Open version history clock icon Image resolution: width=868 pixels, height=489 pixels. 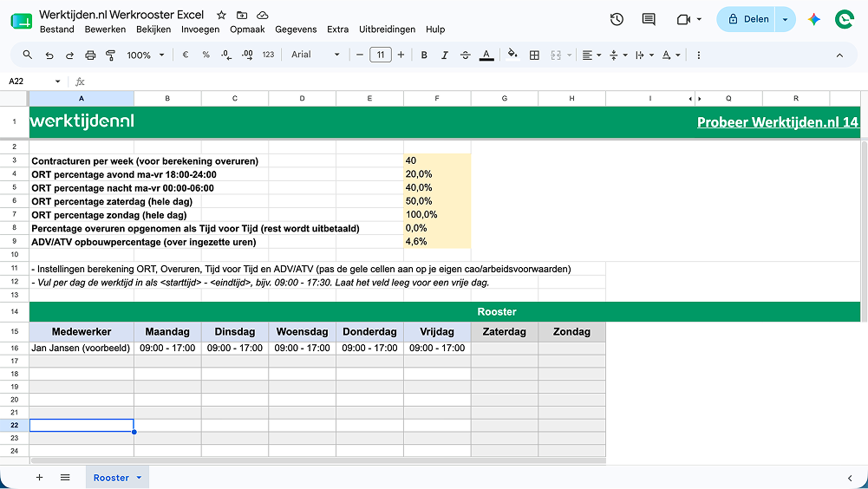coord(617,19)
